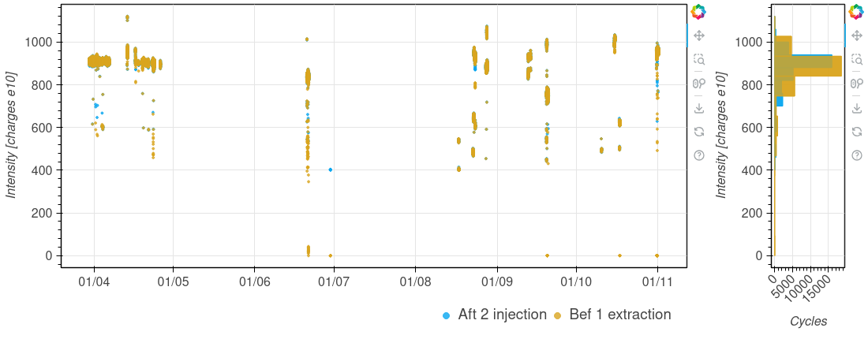Toggle the "Bef 1 extraction" legend label

(619, 315)
